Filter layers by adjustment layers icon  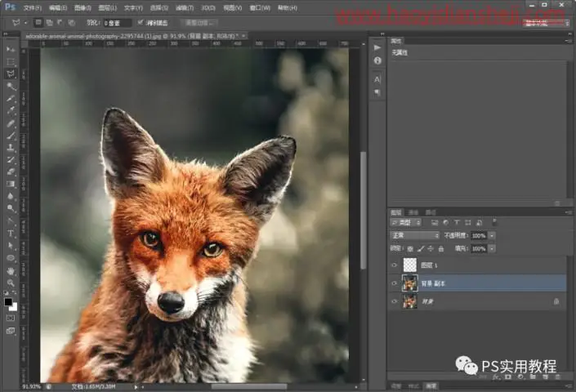coord(445,222)
